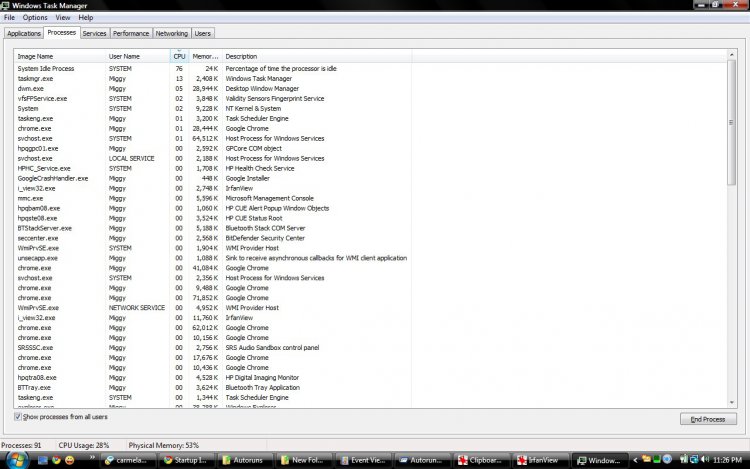Switch to the Networking tab
The height and width of the screenshot is (469, 750).
(172, 33)
